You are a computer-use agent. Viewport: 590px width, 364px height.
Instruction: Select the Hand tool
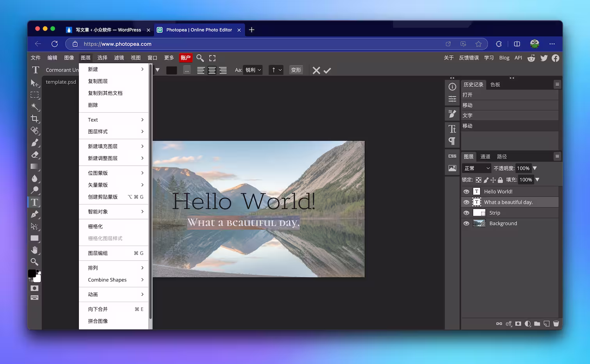click(x=35, y=250)
